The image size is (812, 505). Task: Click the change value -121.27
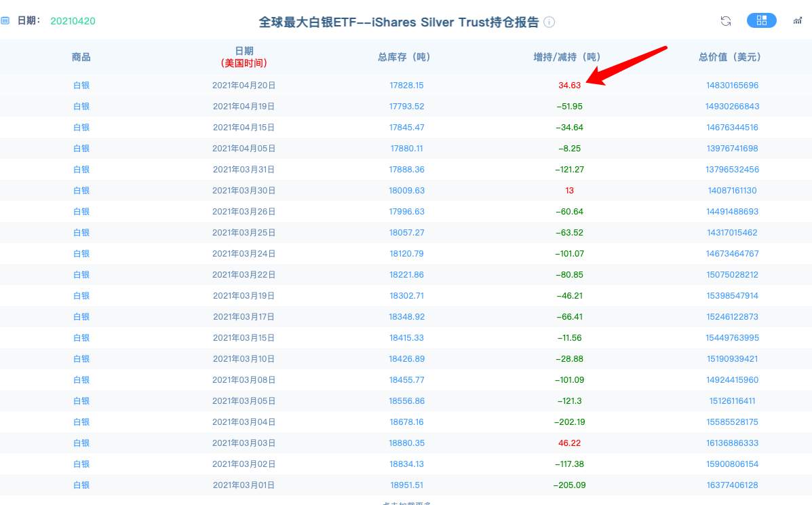[569, 170]
